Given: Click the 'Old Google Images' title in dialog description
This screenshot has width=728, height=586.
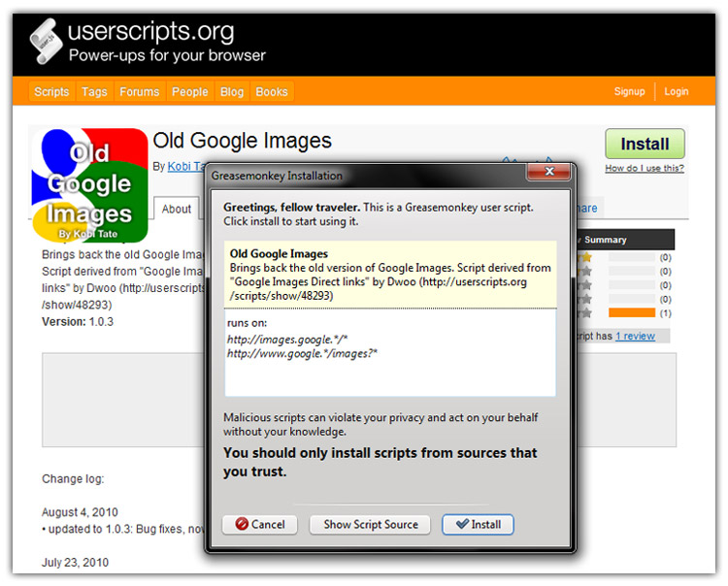Looking at the screenshot, I should (x=279, y=254).
